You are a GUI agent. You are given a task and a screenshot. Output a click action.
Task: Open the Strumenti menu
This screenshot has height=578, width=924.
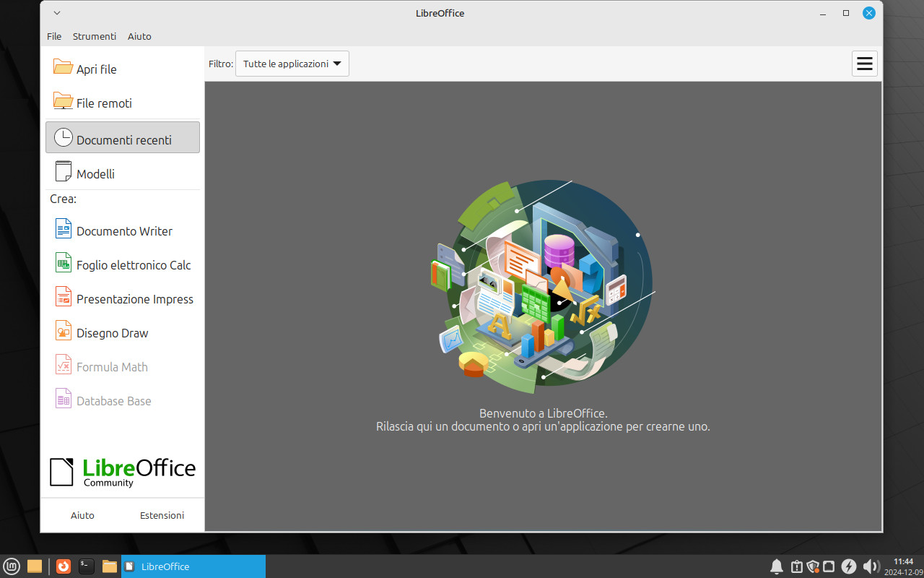coord(95,36)
